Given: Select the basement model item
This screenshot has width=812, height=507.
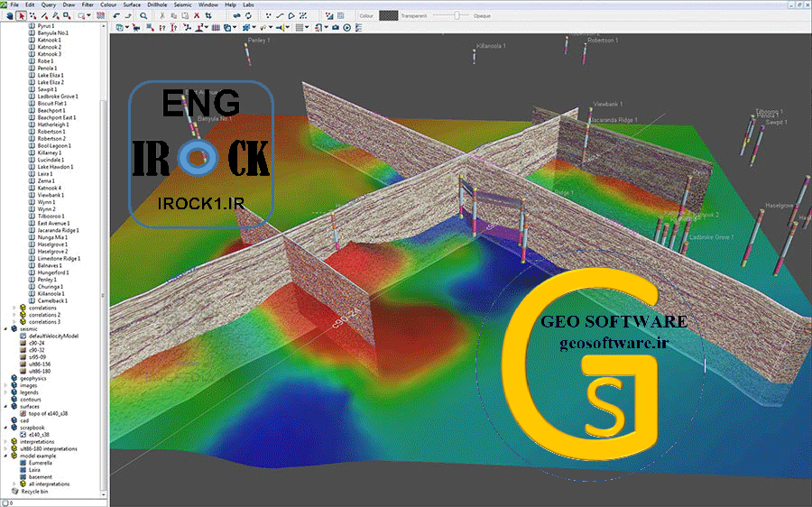Looking at the screenshot, I should (x=41, y=477).
